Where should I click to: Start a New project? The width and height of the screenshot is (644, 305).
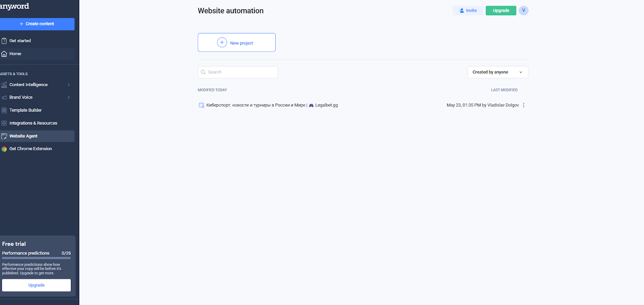click(x=237, y=42)
